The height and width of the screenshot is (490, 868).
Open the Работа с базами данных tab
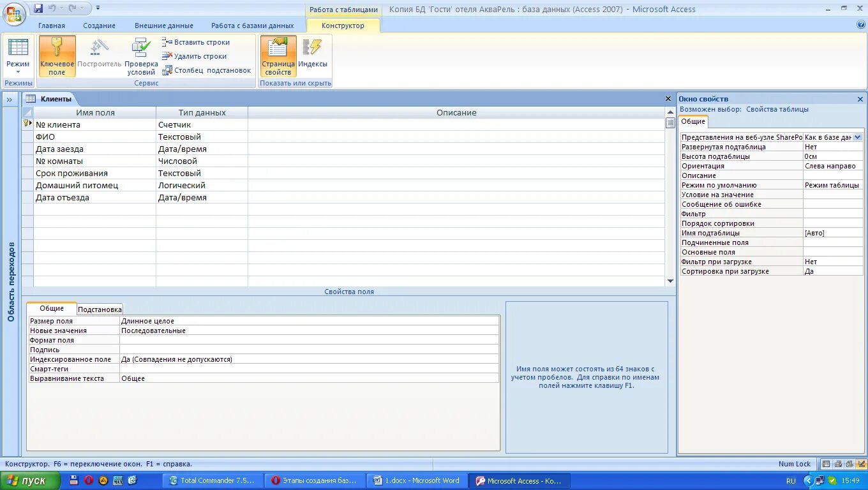tap(253, 26)
